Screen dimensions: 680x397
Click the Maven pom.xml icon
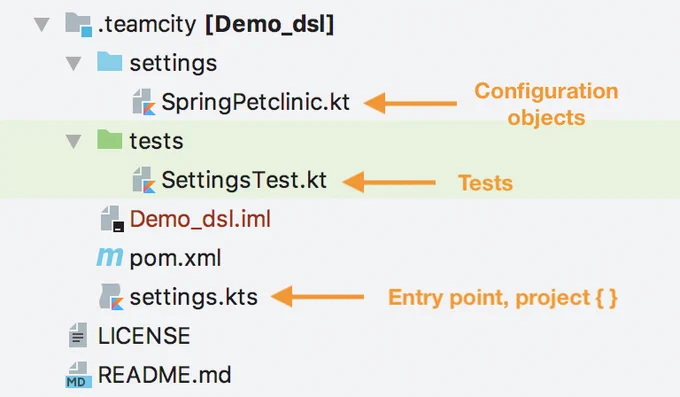(x=109, y=257)
